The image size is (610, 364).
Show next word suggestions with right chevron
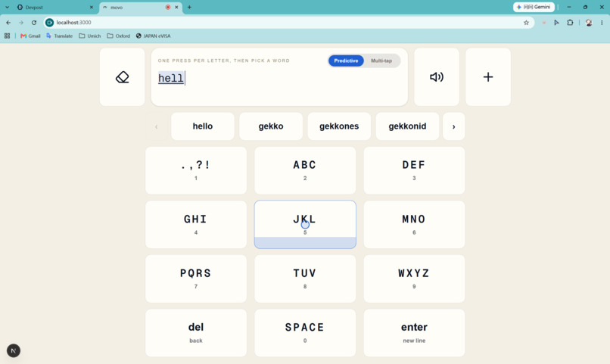tap(453, 126)
